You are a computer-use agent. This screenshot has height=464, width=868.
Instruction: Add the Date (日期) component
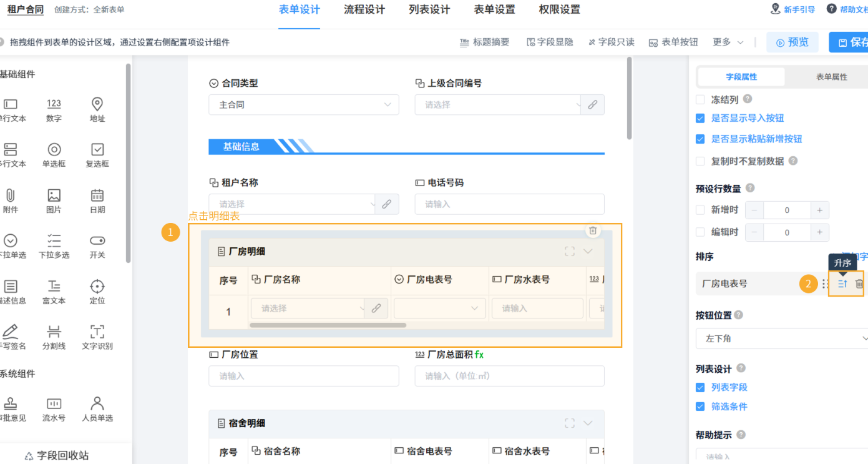click(97, 200)
